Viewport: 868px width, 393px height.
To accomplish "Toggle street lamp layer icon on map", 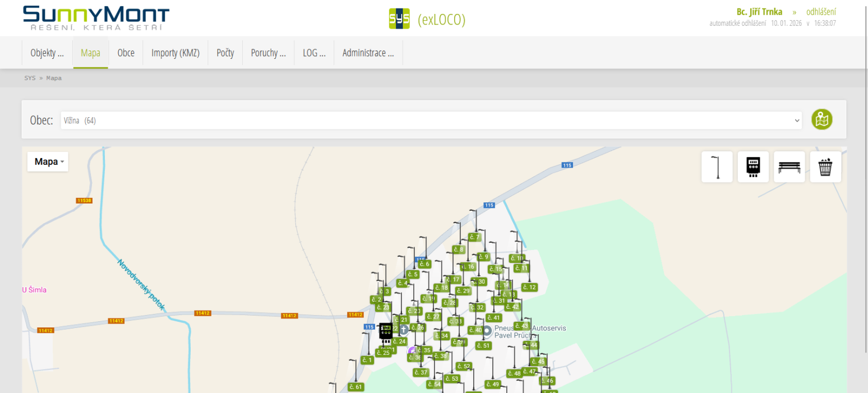I will [x=717, y=167].
